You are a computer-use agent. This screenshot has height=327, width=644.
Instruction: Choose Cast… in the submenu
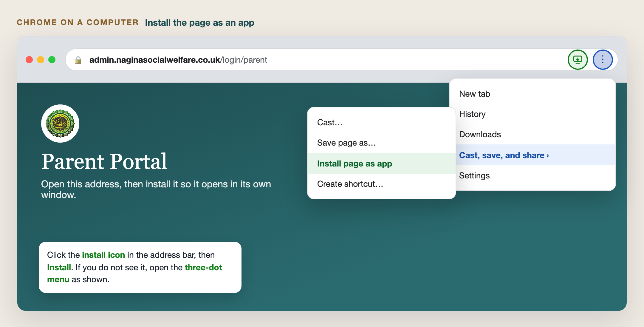(x=382, y=122)
